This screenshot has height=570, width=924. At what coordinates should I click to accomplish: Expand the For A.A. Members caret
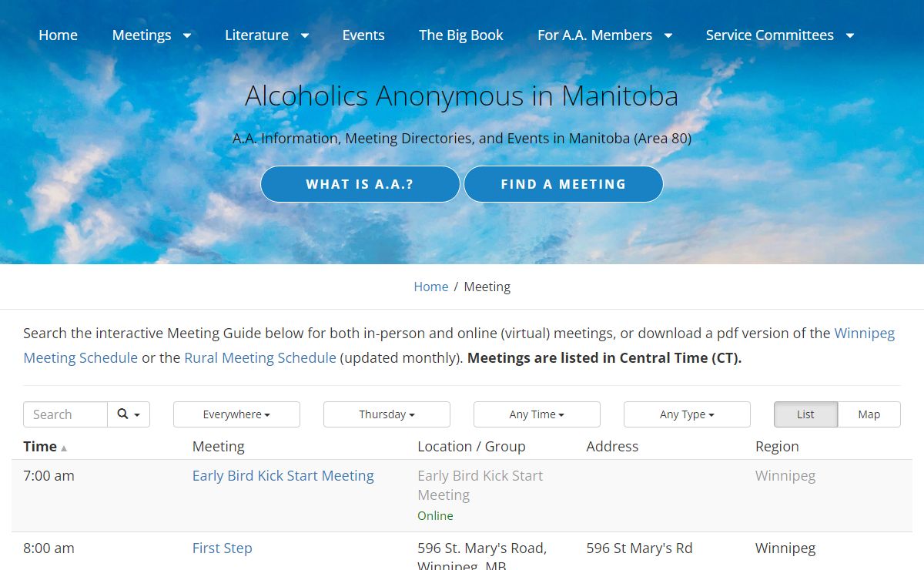tap(668, 35)
